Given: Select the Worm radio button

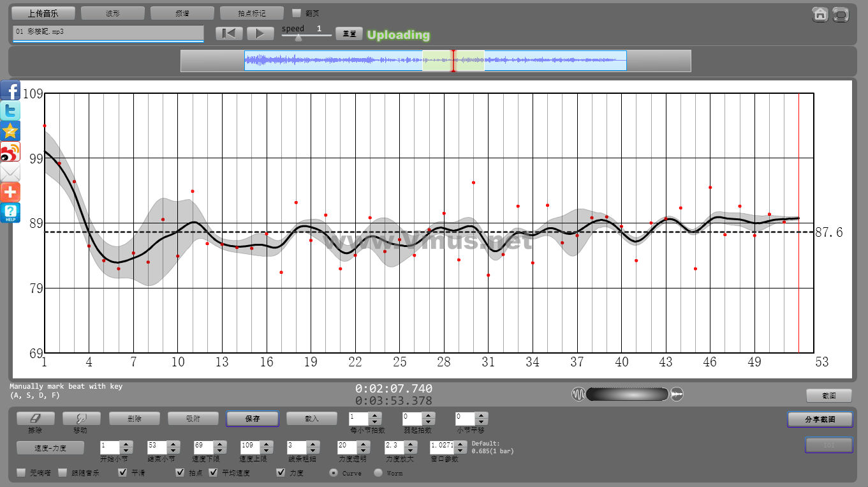Looking at the screenshot, I should pos(378,473).
